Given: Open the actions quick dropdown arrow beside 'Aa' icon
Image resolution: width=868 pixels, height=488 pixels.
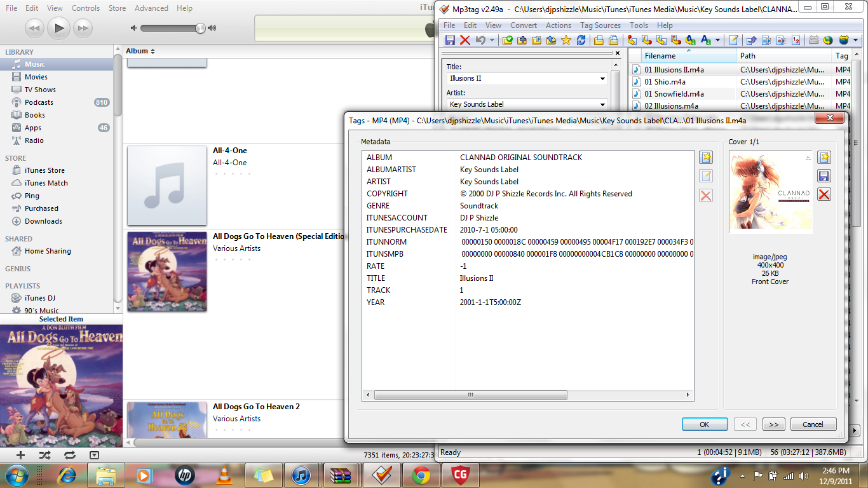Looking at the screenshot, I should point(718,40).
